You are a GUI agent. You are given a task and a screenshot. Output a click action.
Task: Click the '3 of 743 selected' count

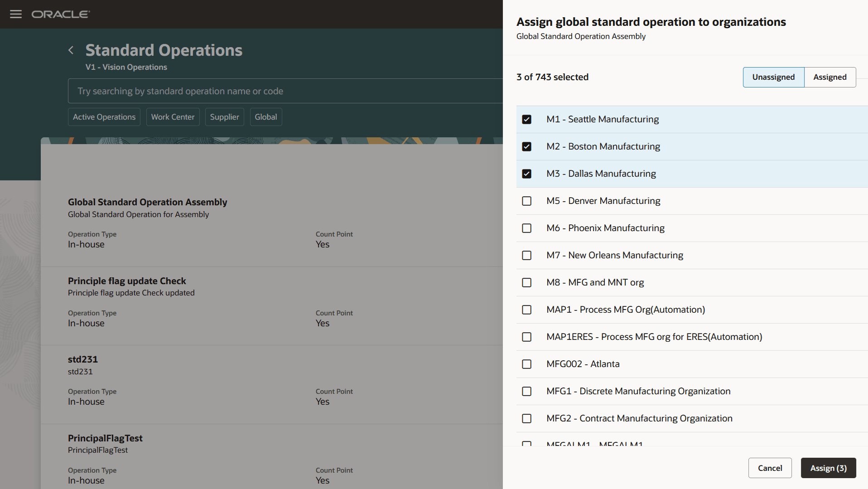coord(552,77)
